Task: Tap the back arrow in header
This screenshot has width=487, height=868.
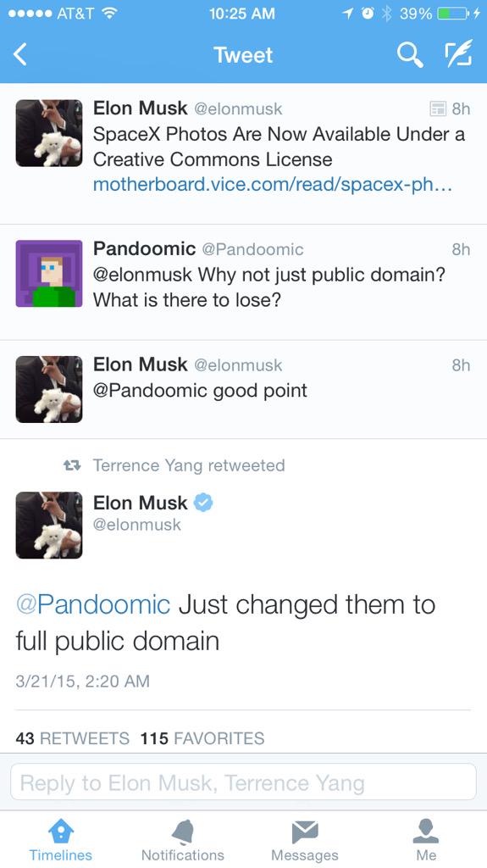Action: 20,55
